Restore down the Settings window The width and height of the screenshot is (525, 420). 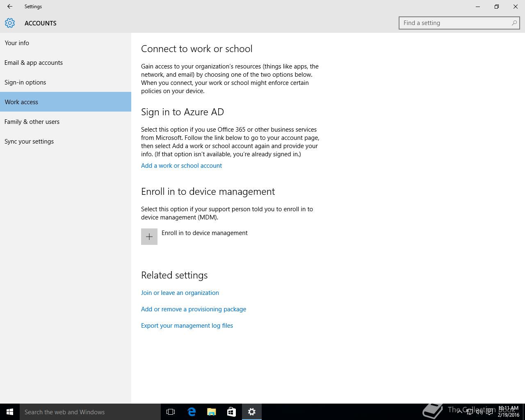pos(497,7)
